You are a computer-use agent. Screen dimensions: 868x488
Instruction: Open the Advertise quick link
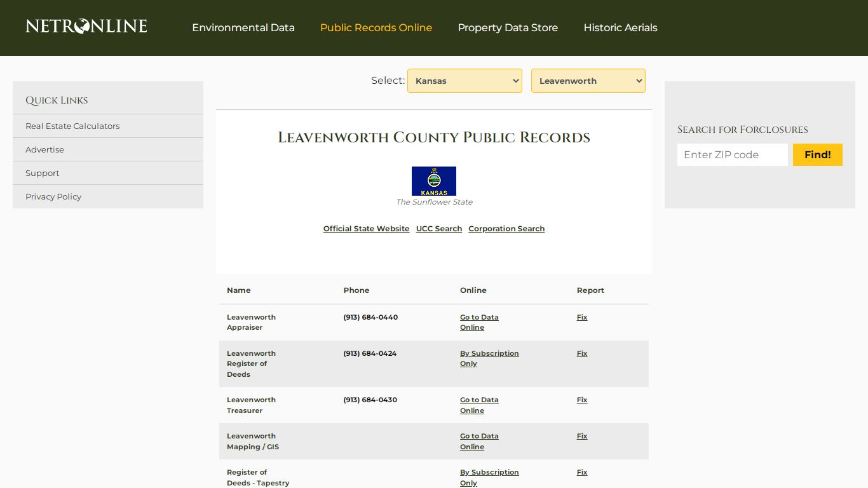coord(44,149)
